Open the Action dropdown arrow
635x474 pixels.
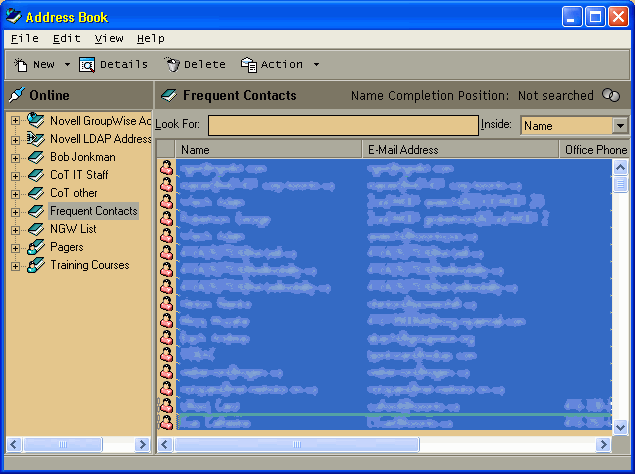[x=316, y=64]
